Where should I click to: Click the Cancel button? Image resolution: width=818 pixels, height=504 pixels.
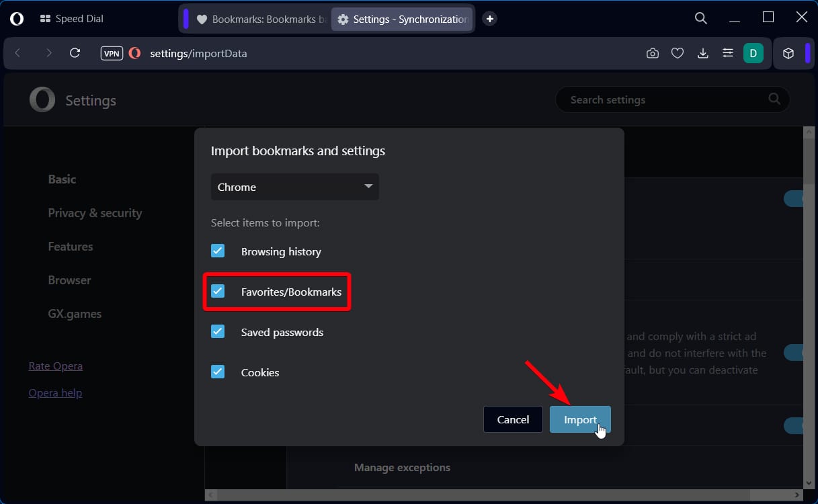point(513,419)
